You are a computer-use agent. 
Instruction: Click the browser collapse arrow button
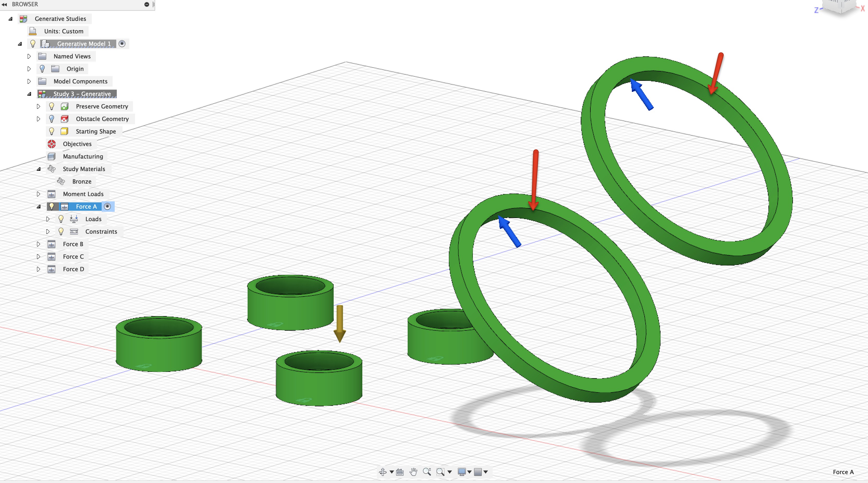5,5
